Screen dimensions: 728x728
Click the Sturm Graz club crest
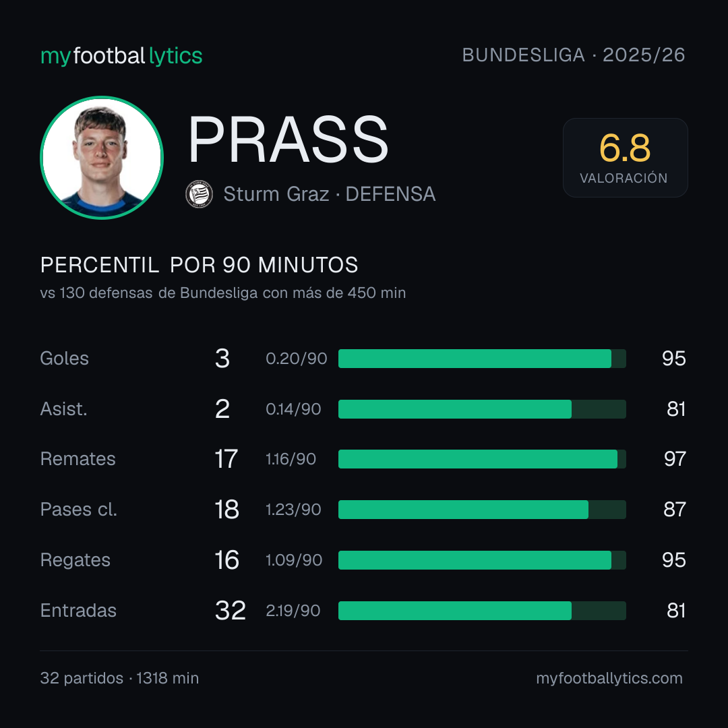coord(199,194)
